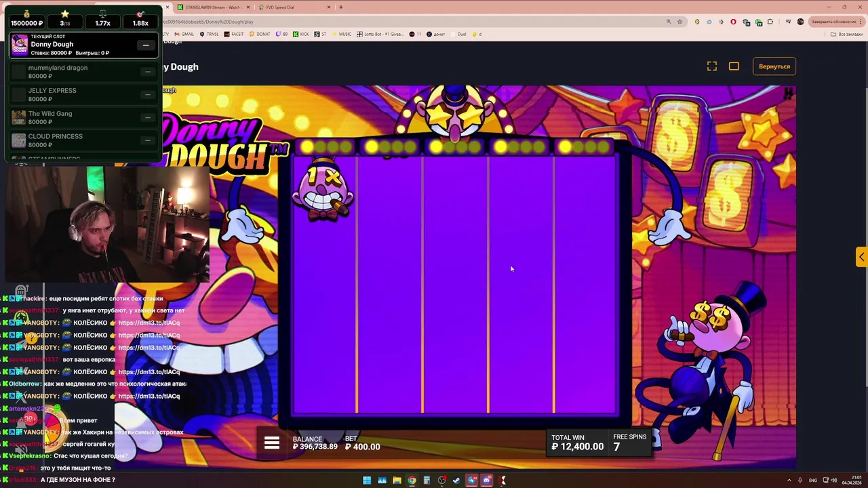Collapse mummyland dragon row with minus button

pos(147,72)
